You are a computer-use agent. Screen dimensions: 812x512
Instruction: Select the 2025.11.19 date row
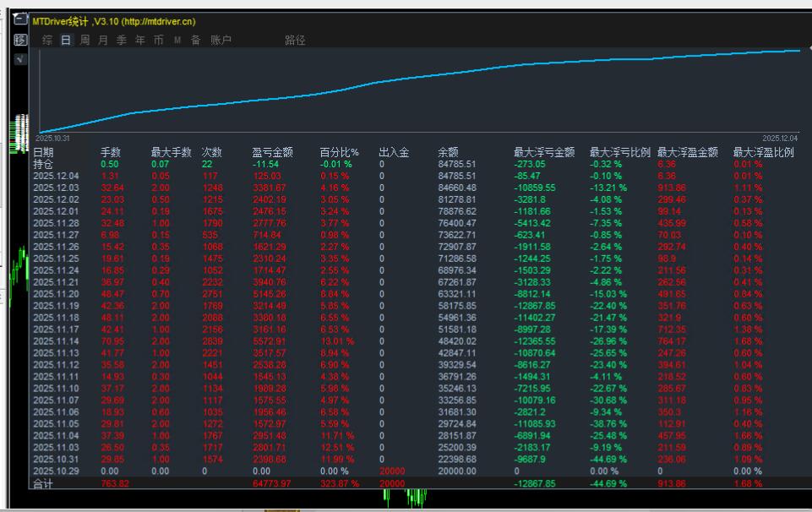click(56, 306)
